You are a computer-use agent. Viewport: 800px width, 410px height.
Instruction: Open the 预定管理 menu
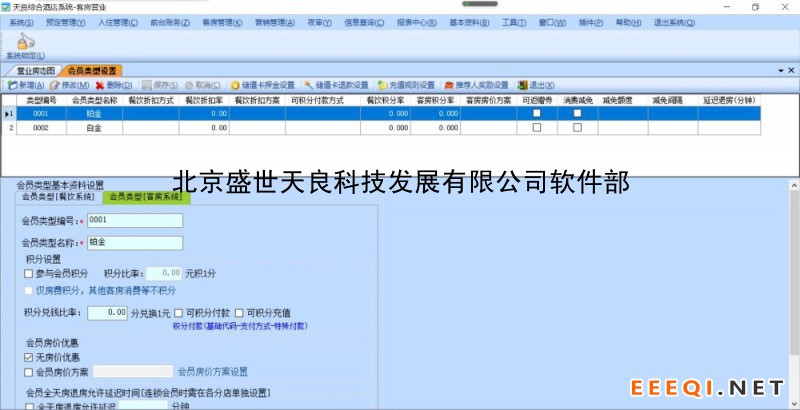pos(65,21)
